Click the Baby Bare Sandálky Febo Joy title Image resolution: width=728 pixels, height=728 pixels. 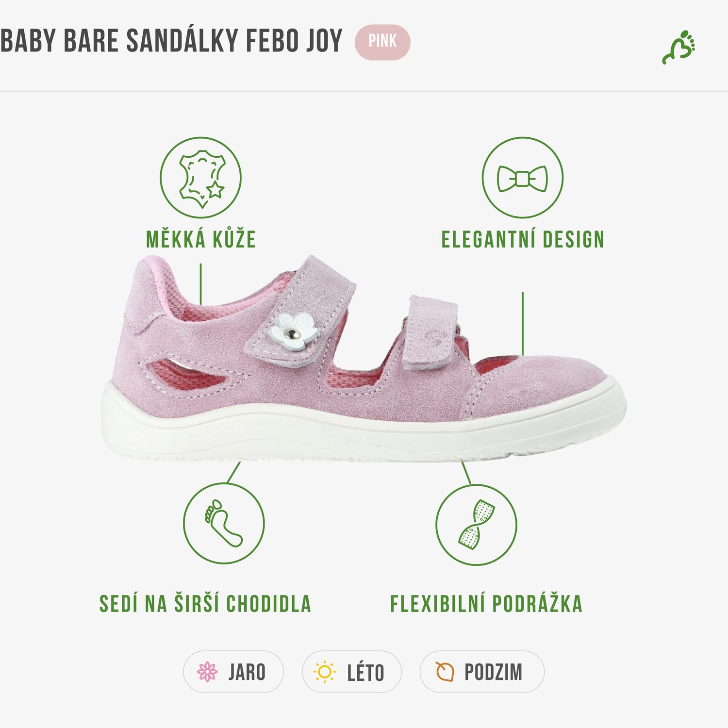click(x=171, y=41)
